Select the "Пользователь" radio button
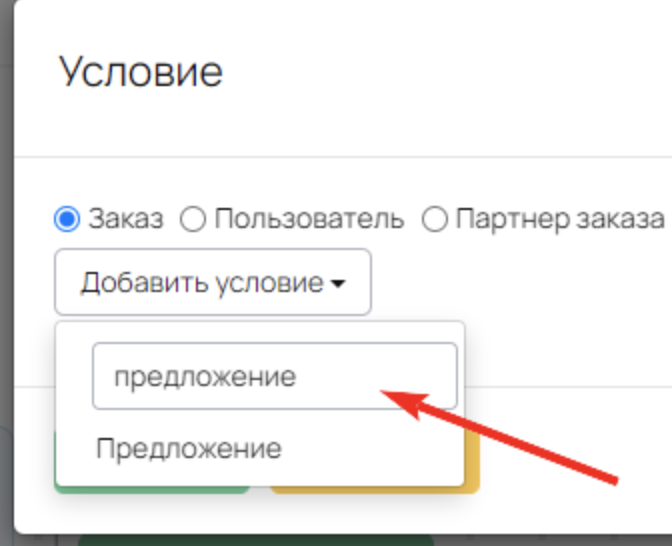 [192, 219]
